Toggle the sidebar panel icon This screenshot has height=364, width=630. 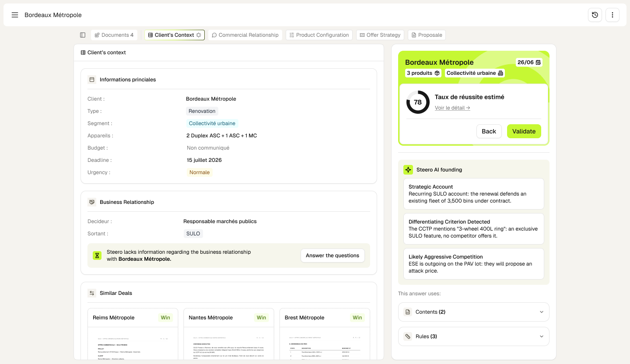(x=83, y=35)
